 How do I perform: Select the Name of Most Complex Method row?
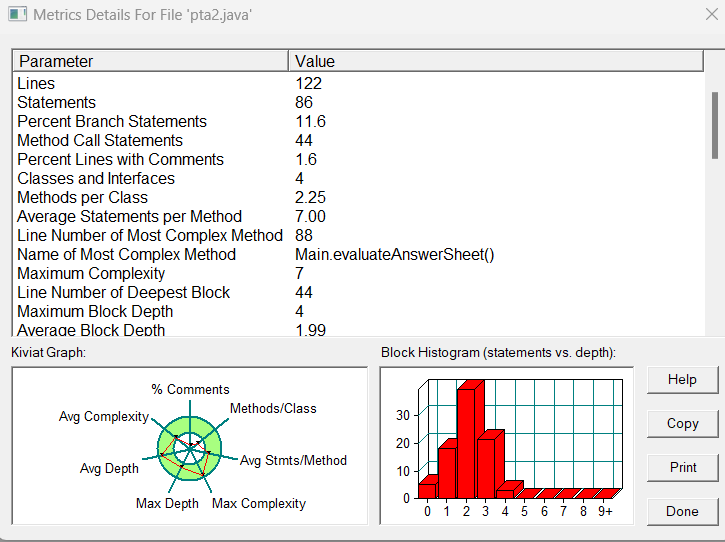(x=358, y=254)
